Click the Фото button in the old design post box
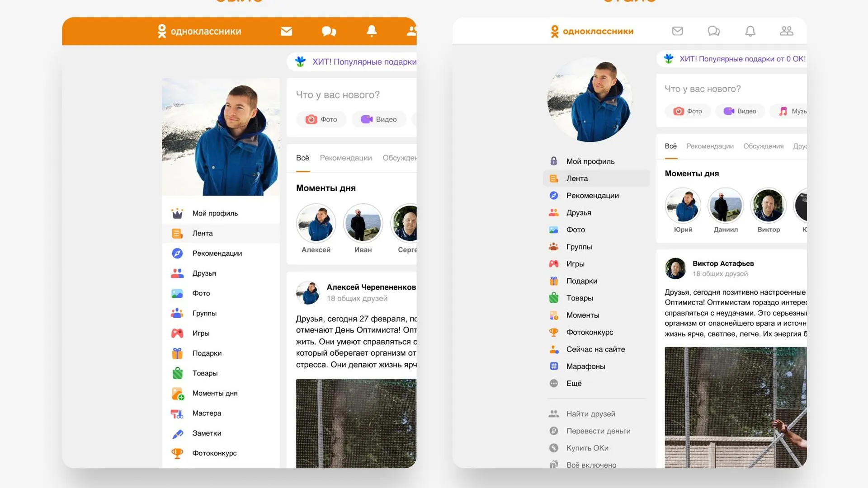The height and width of the screenshot is (488, 868). (321, 119)
